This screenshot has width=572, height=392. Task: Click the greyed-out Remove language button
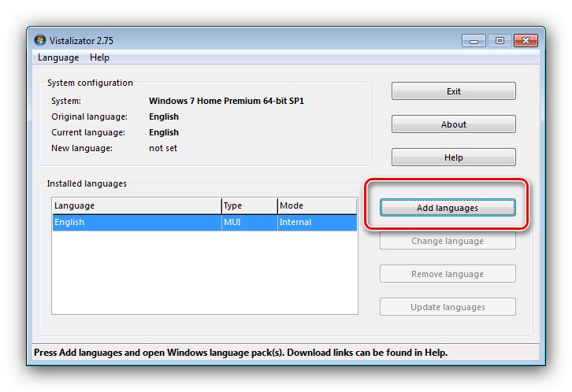[448, 274]
